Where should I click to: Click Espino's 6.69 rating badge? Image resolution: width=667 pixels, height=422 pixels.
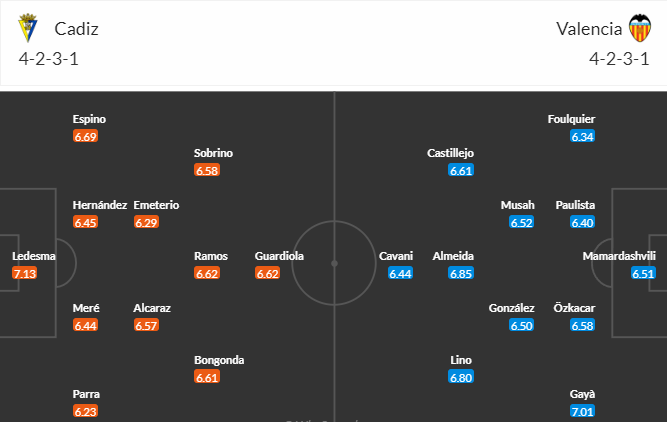click(x=86, y=136)
